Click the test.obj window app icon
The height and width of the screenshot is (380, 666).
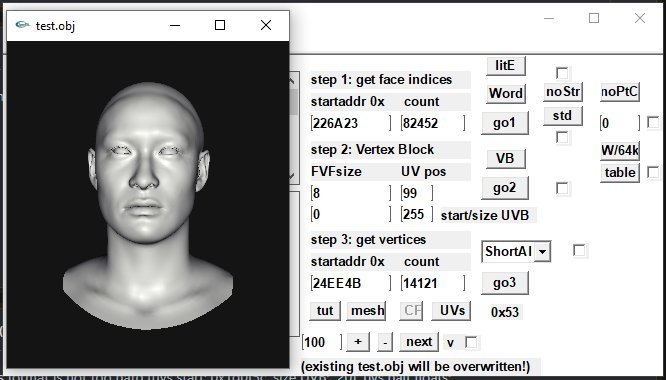[23, 25]
